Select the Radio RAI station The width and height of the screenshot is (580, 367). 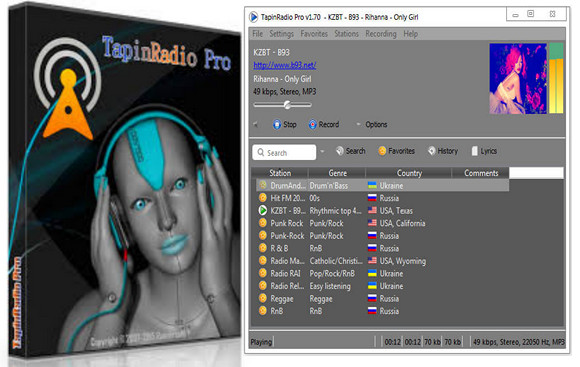click(285, 273)
